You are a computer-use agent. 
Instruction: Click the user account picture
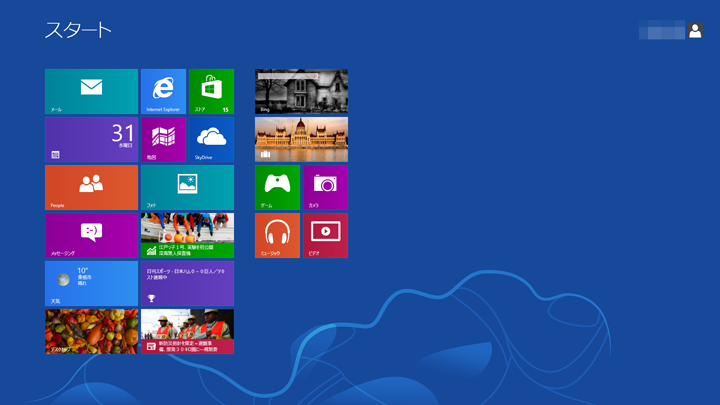695,30
